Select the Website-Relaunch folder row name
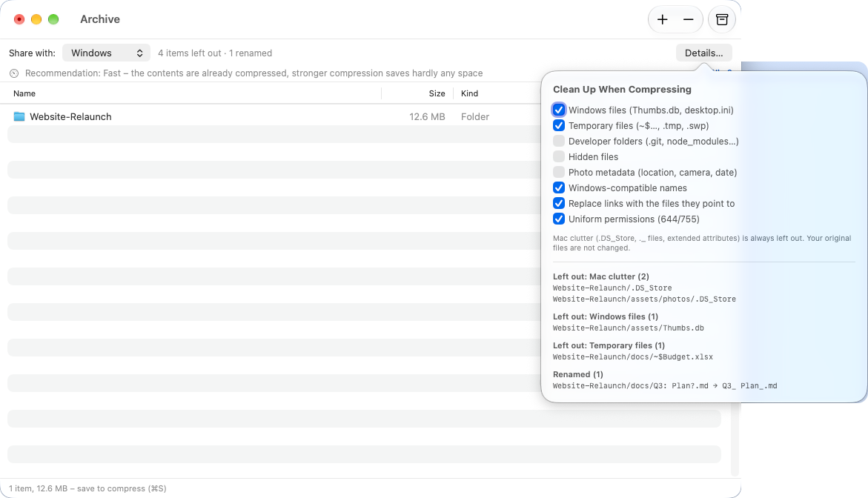This screenshot has height=498, width=868. click(70, 117)
